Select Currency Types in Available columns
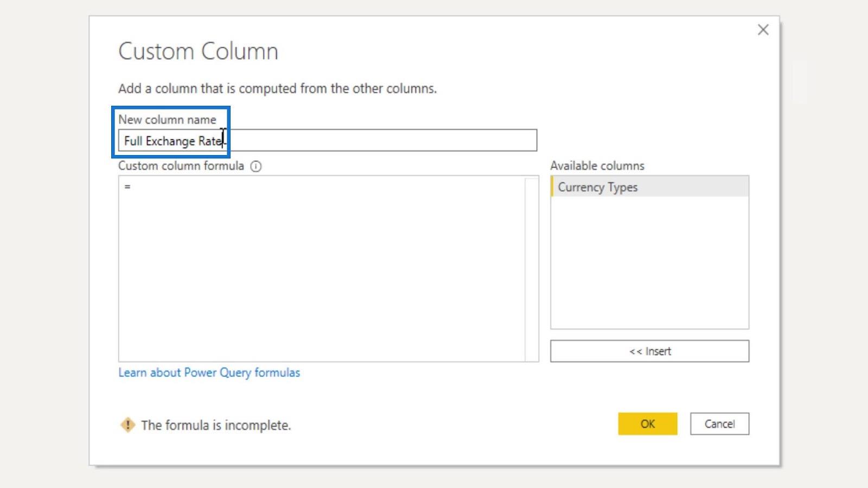Viewport: 868px width, 488px height. point(650,187)
